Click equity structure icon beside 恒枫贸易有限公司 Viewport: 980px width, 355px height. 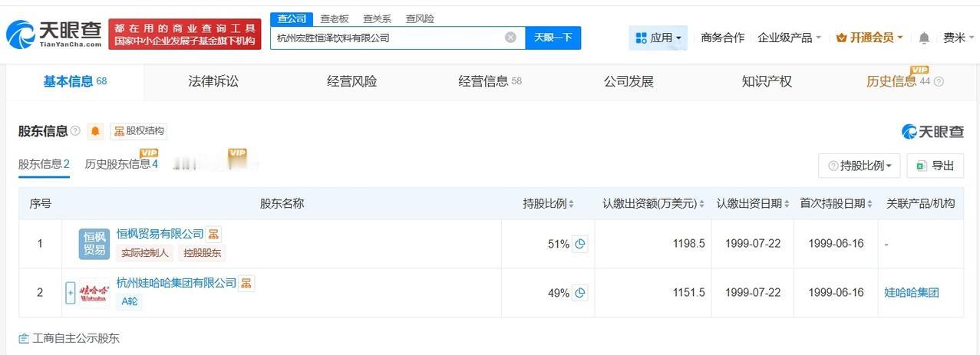[x=214, y=234]
